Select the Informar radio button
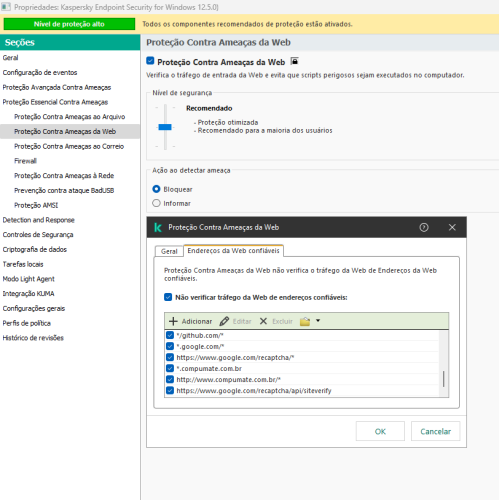This screenshot has height=500, width=499. pyautogui.click(x=156, y=203)
